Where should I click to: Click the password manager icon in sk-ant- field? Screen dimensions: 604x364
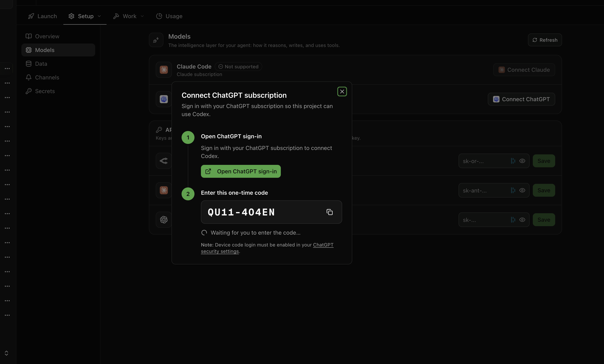(x=513, y=190)
